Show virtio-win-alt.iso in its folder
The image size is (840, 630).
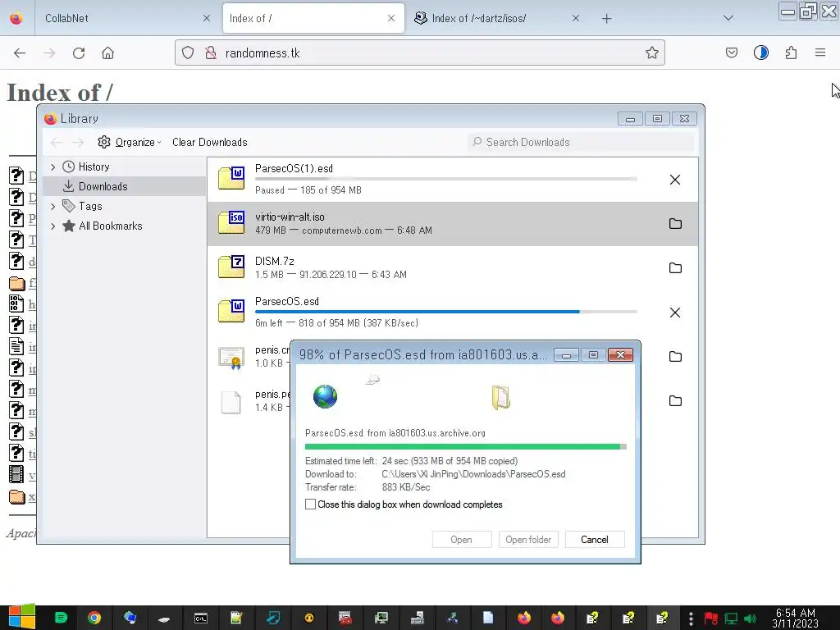675,223
